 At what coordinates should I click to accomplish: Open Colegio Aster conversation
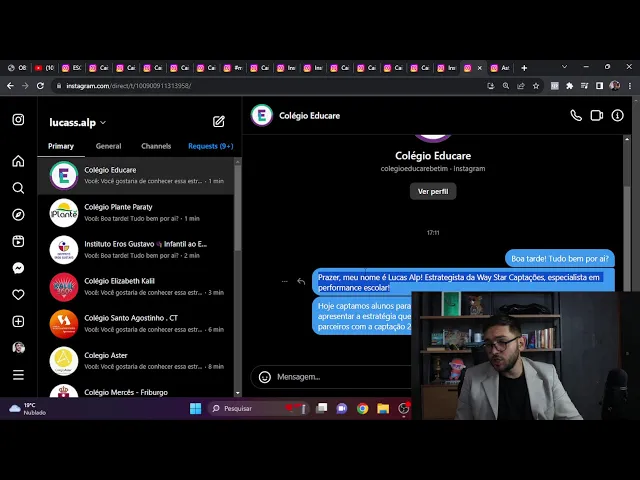click(136, 361)
